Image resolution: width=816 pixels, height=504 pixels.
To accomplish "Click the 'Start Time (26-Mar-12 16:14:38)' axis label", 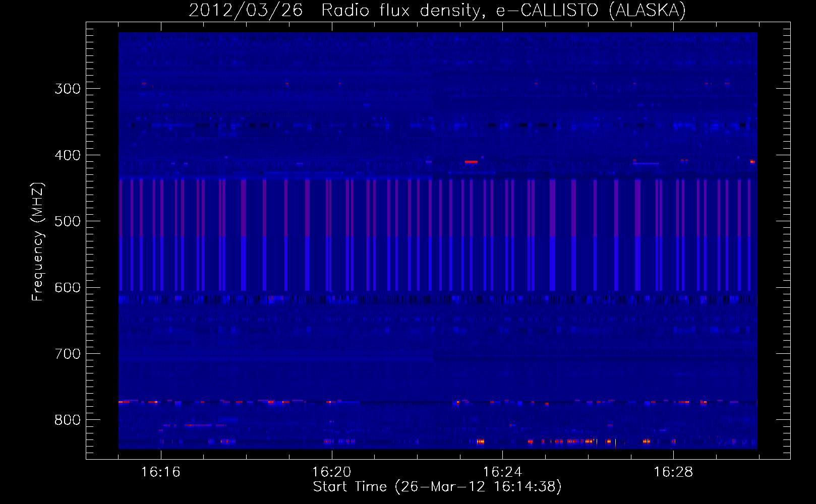I will (437, 487).
